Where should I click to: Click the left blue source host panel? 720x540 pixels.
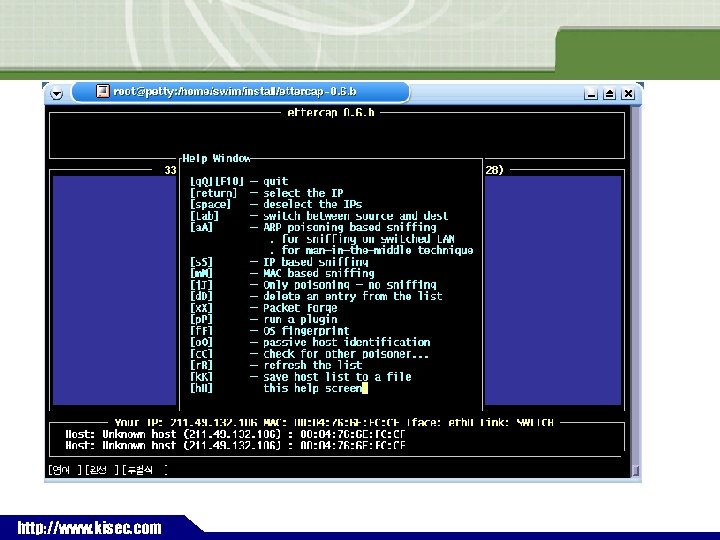pos(114,290)
